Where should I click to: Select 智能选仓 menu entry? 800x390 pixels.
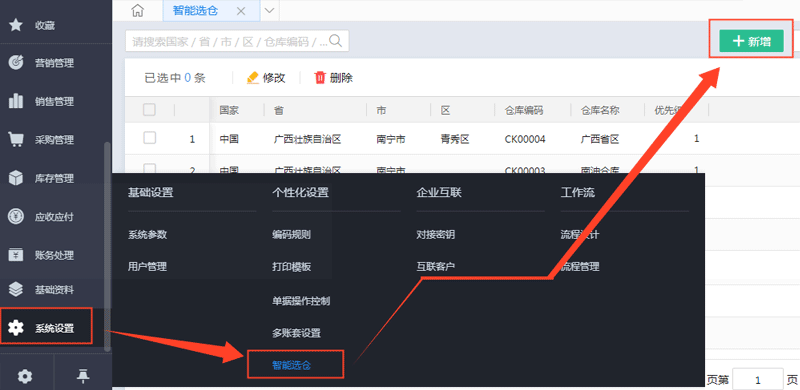291,365
